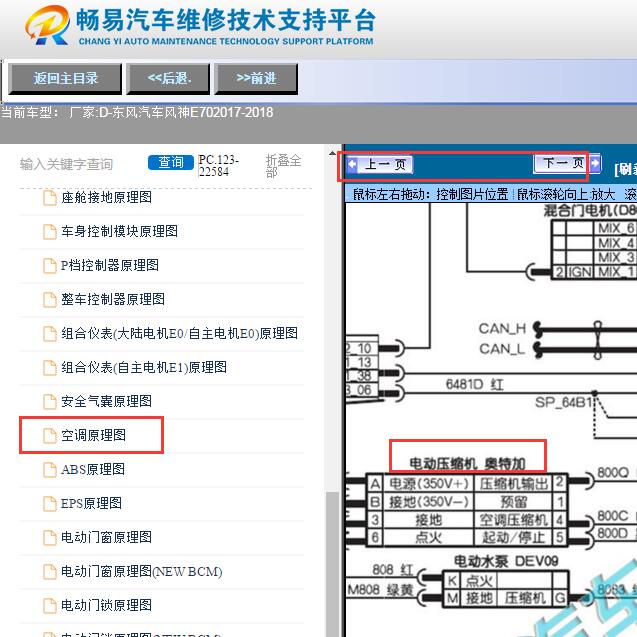
Task: Click 电动水泵 DEV09 label in diagram
Action: [x=506, y=561]
